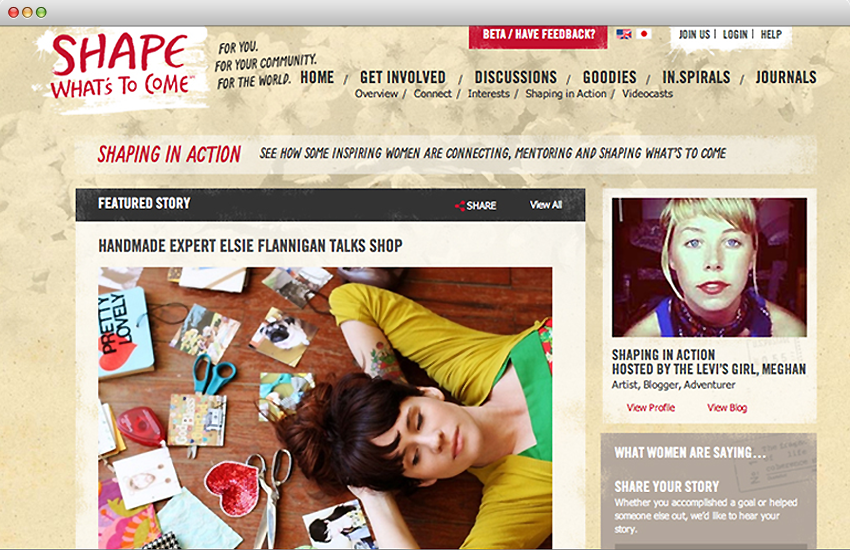Click the Overview sub-navigation link
The height and width of the screenshot is (550, 850).
(x=376, y=94)
